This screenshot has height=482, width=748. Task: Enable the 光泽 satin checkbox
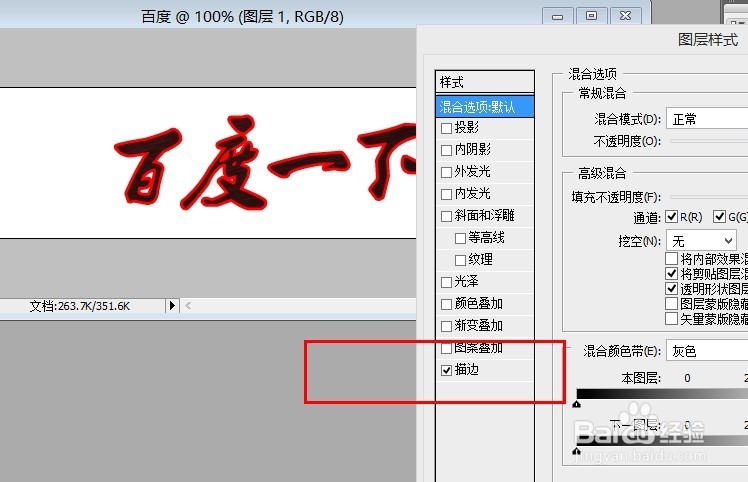point(447,282)
